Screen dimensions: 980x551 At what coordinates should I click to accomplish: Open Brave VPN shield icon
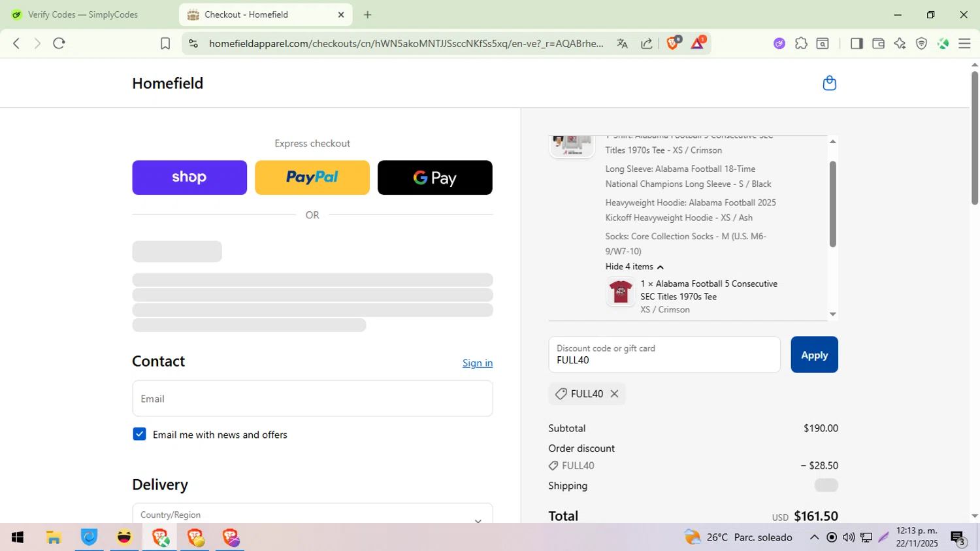click(921, 43)
